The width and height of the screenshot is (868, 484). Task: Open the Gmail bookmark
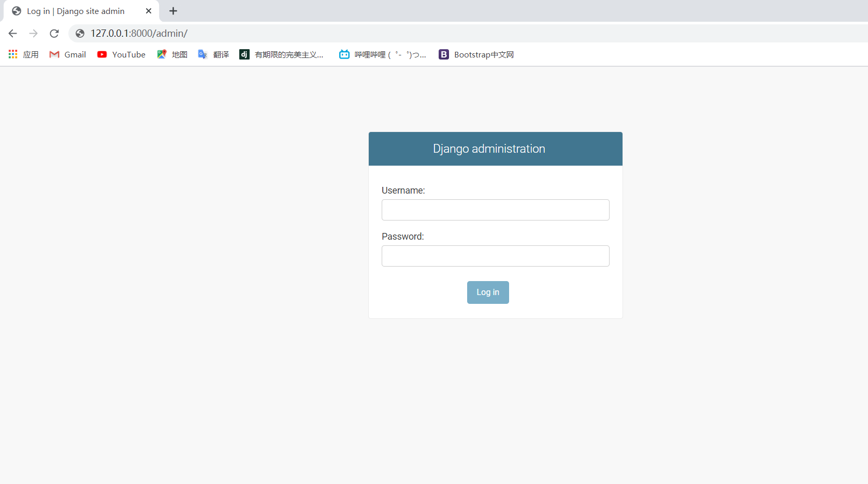point(68,54)
